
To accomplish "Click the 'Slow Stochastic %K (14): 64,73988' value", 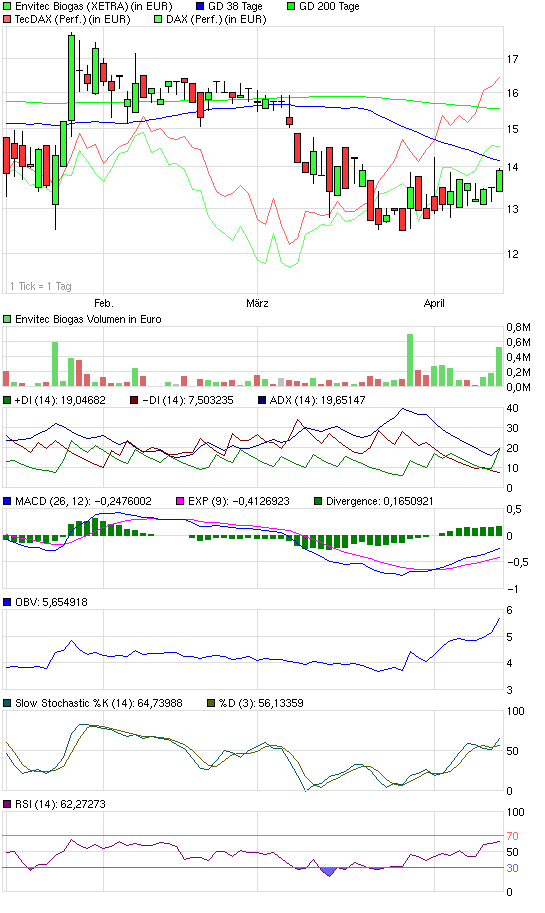I will pos(98,703).
